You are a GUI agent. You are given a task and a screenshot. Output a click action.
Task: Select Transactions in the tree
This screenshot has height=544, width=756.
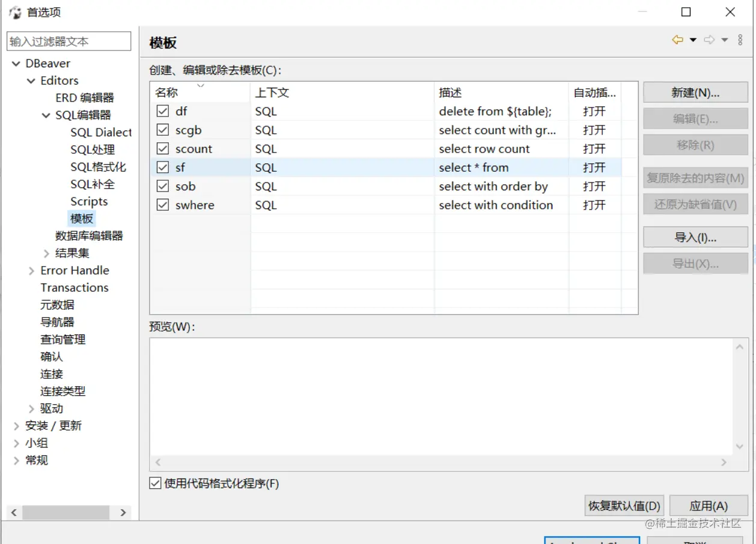[x=75, y=288]
